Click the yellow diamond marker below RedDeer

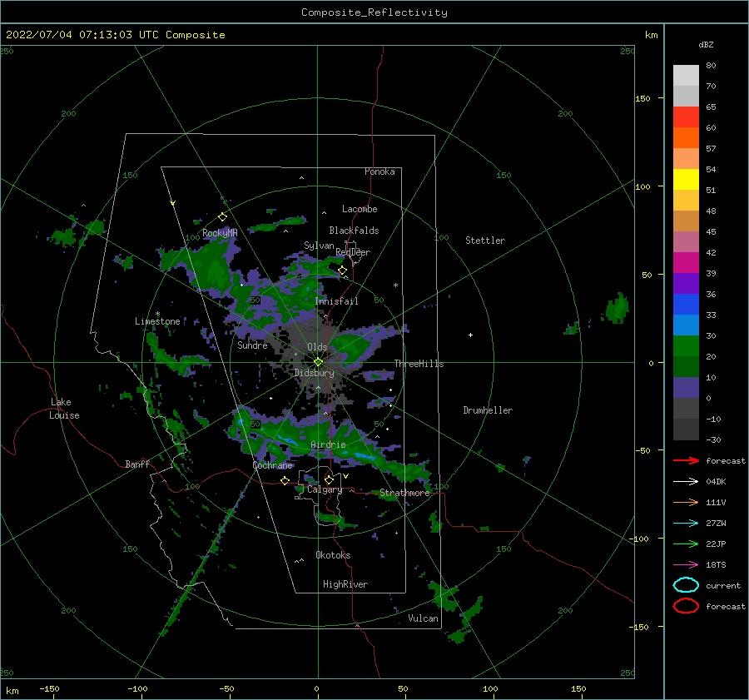pyautogui.click(x=343, y=271)
